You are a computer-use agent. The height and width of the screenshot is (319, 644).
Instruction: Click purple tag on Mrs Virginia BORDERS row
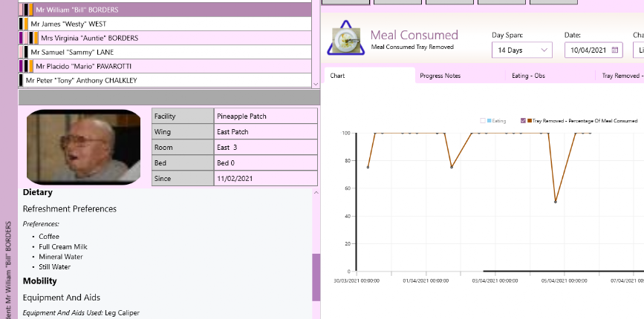pos(21,38)
